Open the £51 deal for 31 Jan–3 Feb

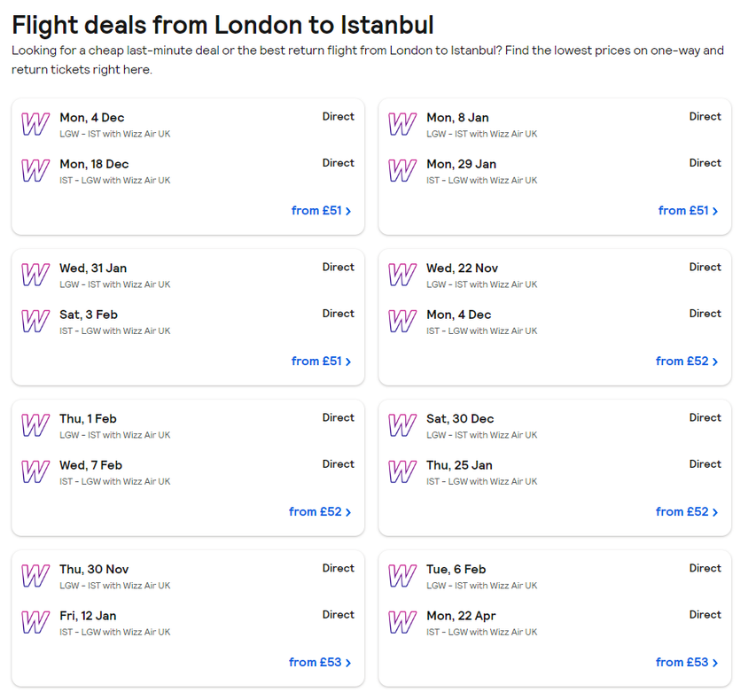(x=321, y=362)
